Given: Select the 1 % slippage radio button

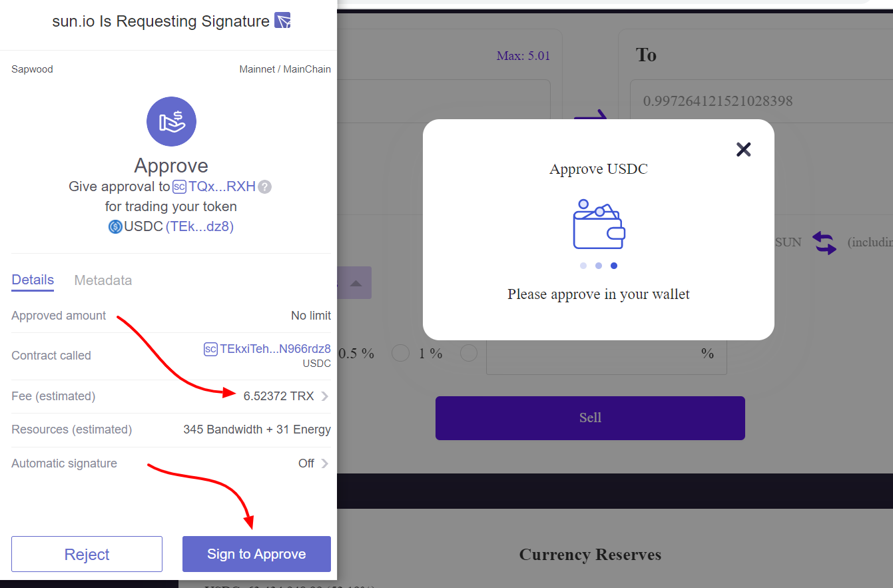Looking at the screenshot, I should (x=400, y=353).
